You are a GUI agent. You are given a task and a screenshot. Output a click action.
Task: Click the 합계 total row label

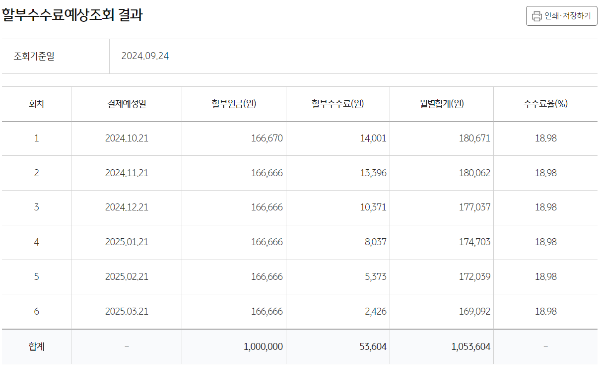36,347
